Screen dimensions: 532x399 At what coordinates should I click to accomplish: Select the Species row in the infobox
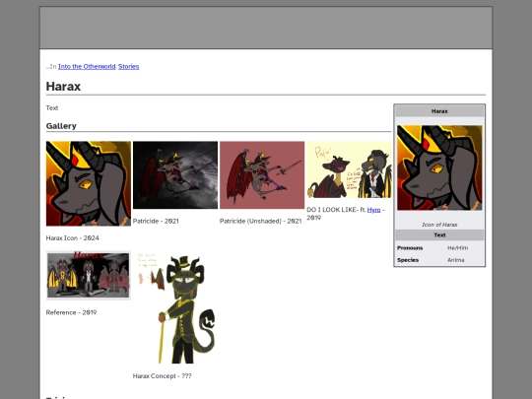click(439, 260)
